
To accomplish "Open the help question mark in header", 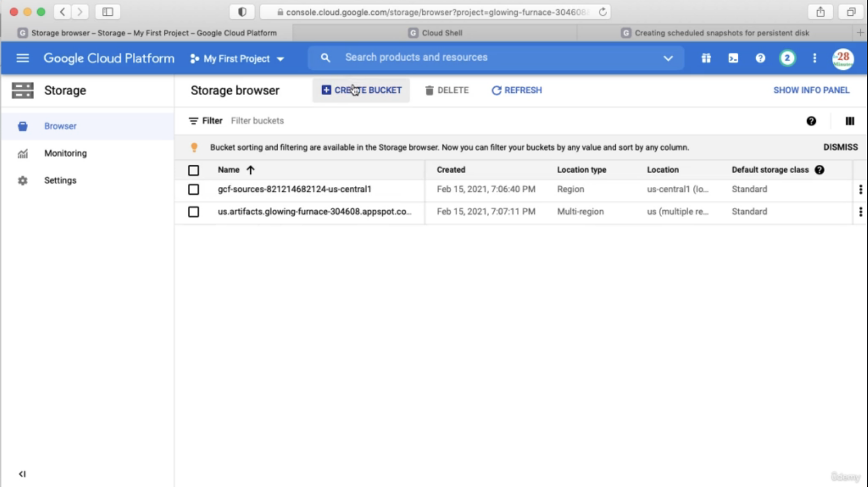I will (x=760, y=58).
